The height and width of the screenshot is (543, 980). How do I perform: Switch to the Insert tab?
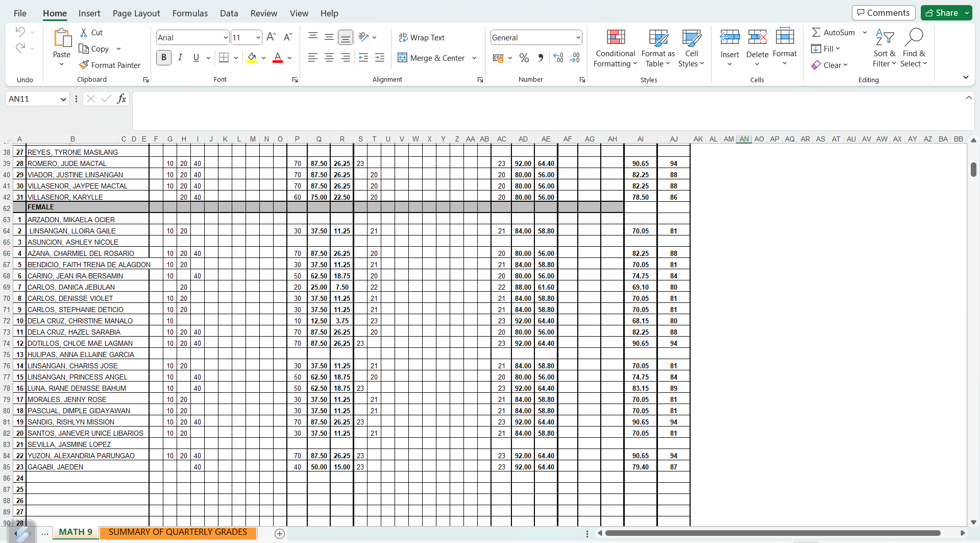(x=89, y=13)
